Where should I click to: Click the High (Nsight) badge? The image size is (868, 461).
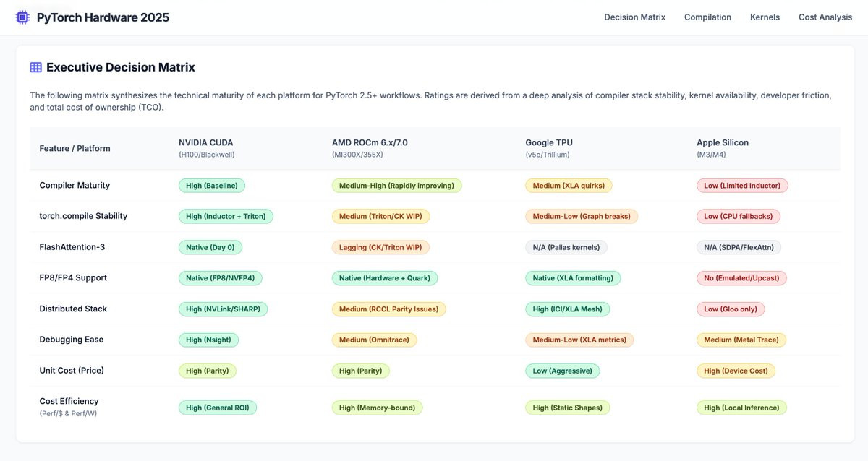coord(209,340)
